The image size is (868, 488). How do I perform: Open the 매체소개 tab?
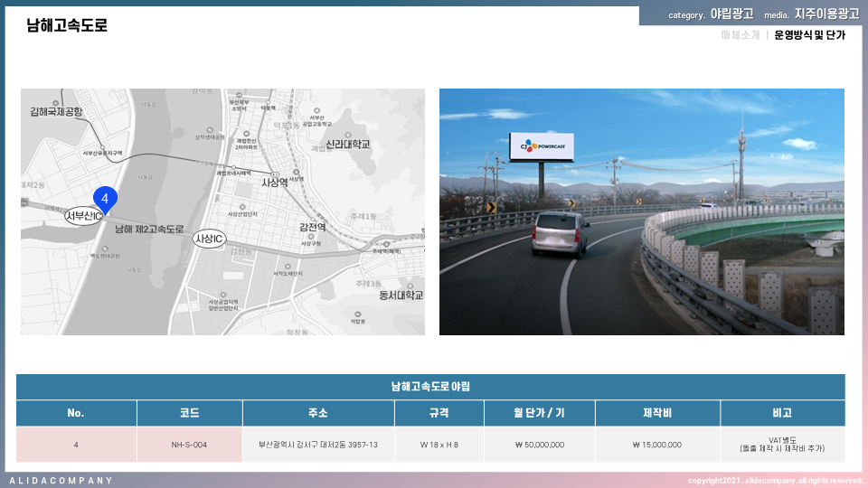[x=741, y=35]
